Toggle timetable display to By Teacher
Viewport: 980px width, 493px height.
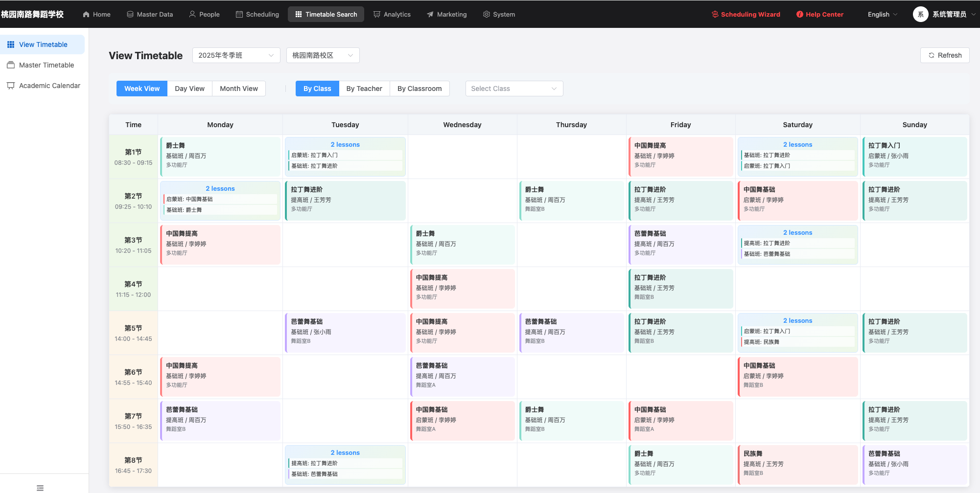364,89
